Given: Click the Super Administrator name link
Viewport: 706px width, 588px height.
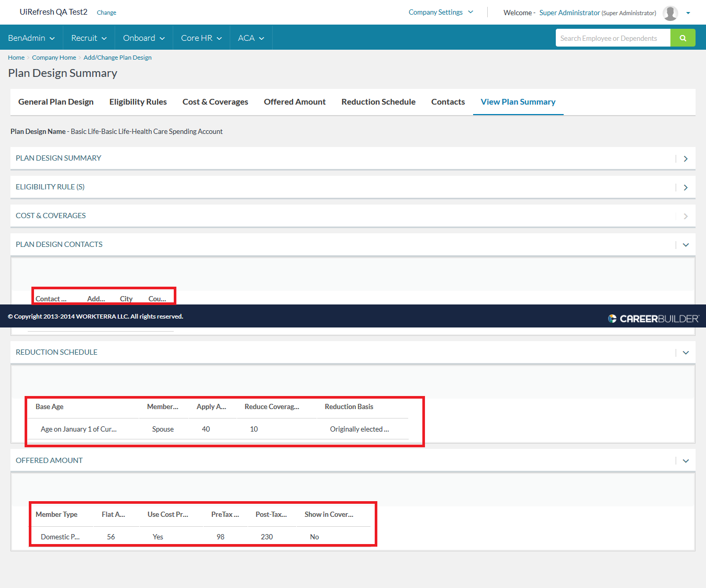Looking at the screenshot, I should click(569, 13).
